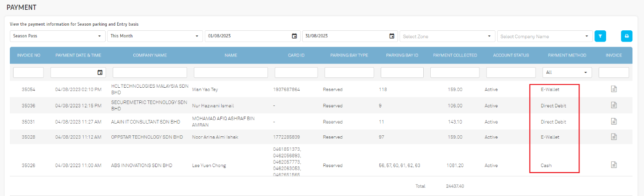Click the Payment Date filter field
This screenshot has height=196, width=644.
(x=78, y=72)
